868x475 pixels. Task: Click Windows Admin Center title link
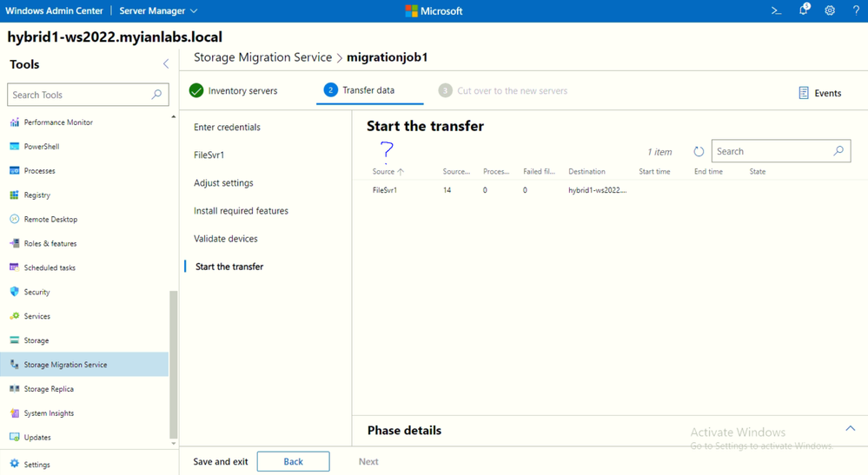pos(54,10)
